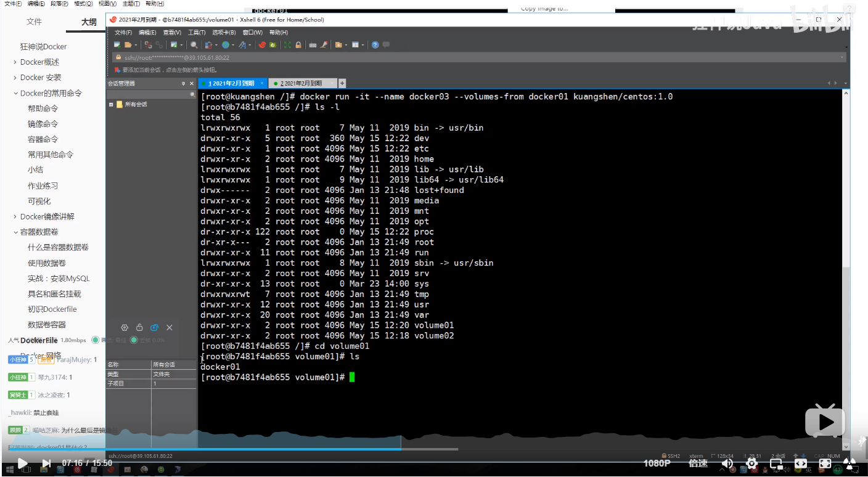Click the picture-in-picture player icon

[x=776, y=463]
